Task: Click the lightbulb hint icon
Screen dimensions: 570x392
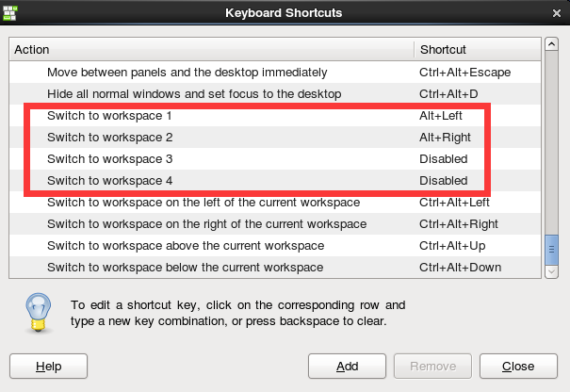Action: (38, 312)
